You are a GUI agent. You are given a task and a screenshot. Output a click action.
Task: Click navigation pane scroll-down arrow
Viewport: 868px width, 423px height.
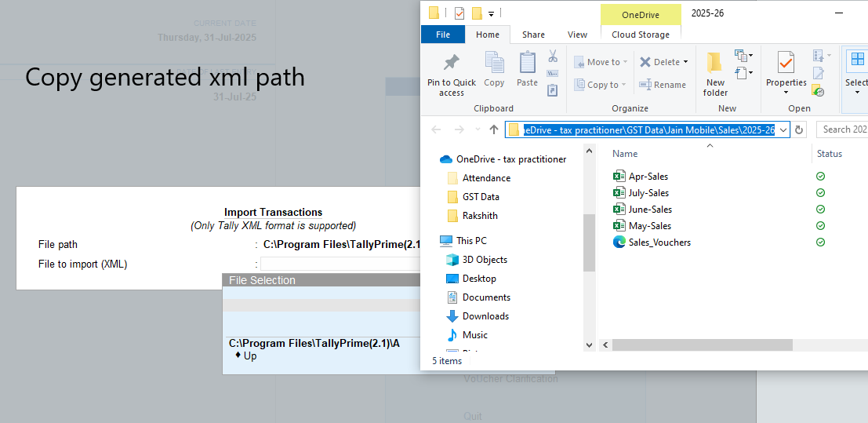tap(589, 345)
